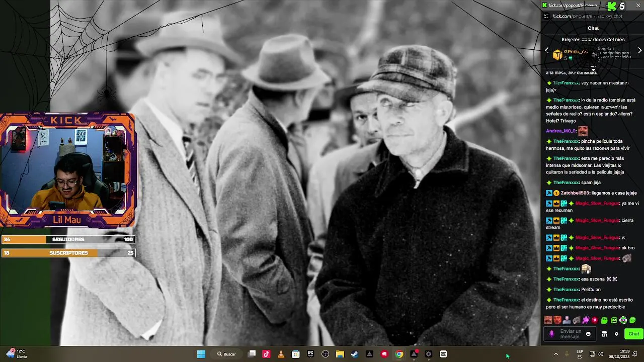
Task: Open the Windows Start menu
Action: pos(201,354)
